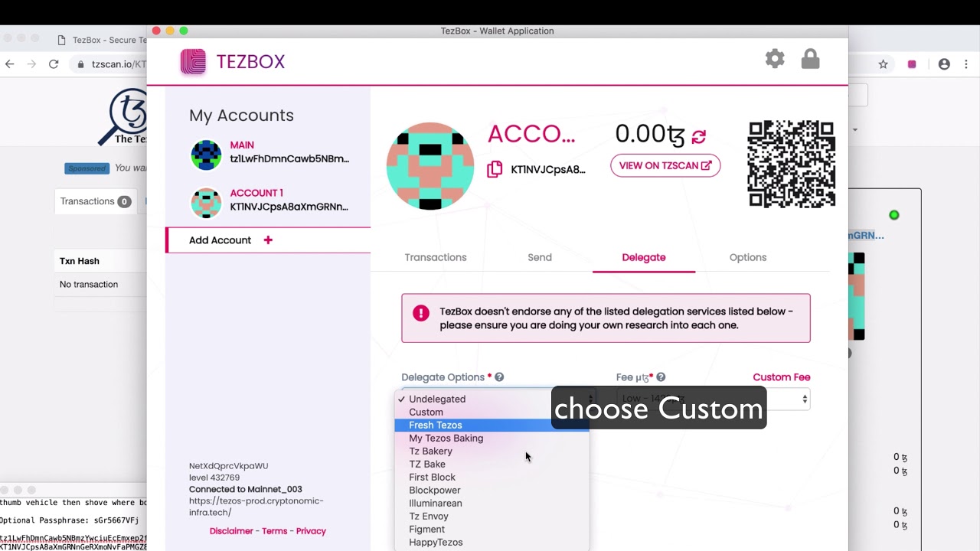Pick TZ Bake from the dropdown
The width and height of the screenshot is (980, 551).
point(492,464)
